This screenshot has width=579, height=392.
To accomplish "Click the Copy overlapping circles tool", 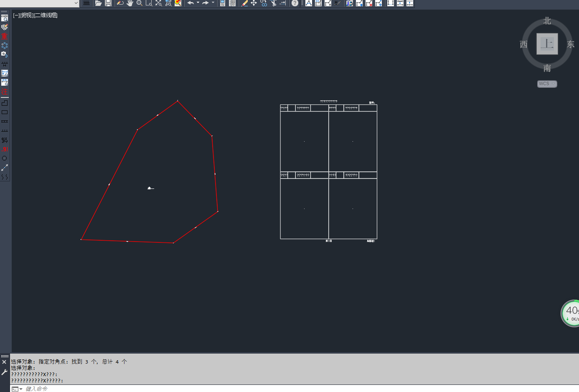I will tap(264, 3).
